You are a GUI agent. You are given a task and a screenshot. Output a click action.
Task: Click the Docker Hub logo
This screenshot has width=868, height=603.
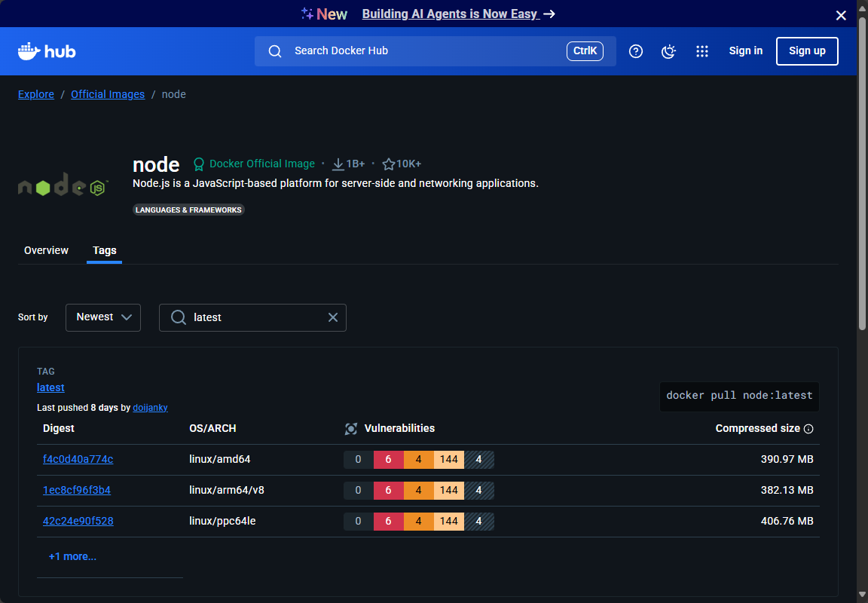coord(47,51)
